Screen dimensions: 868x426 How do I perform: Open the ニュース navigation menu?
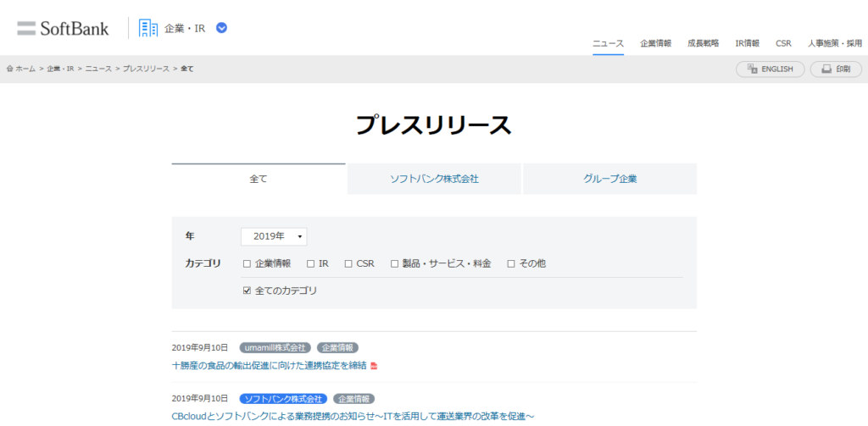608,43
